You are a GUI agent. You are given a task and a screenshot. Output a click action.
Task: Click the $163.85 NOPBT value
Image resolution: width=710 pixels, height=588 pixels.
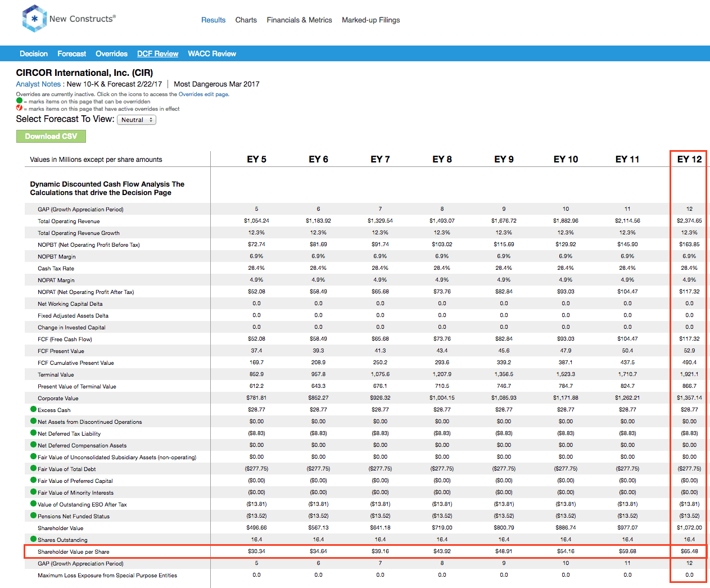[x=690, y=244]
